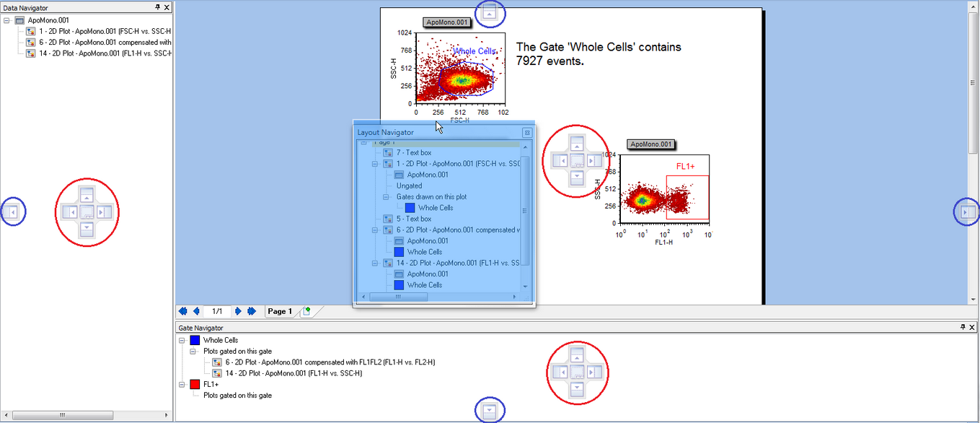Click the left-edge docking guide arrow

tap(12, 212)
